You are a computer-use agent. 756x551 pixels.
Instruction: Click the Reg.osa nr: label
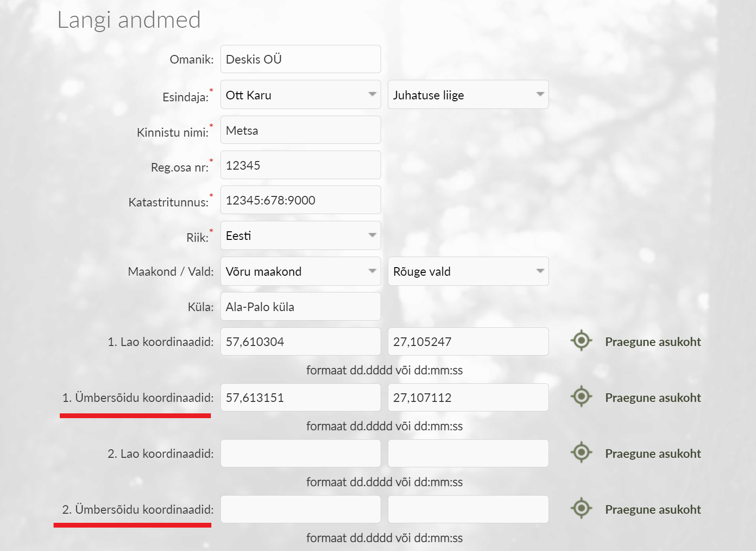click(180, 167)
